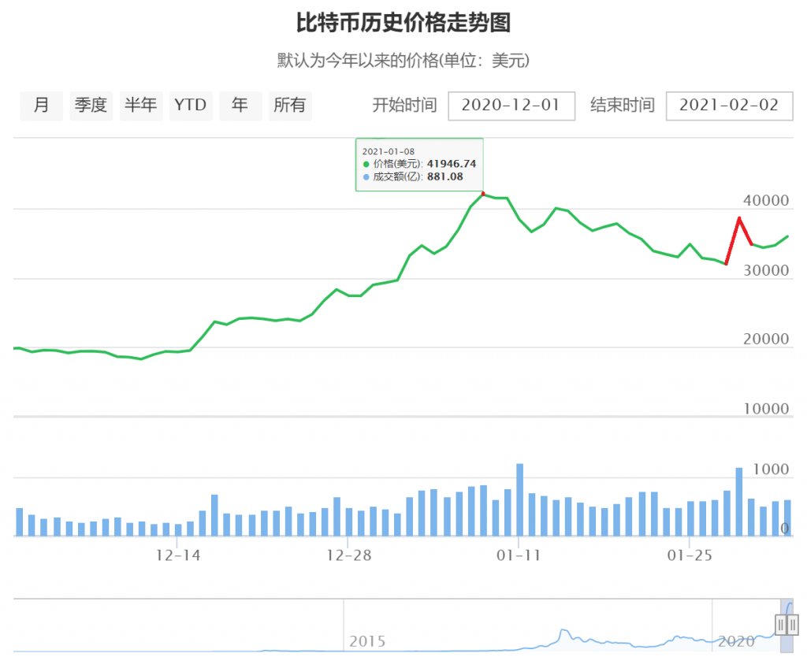The height and width of the screenshot is (672, 807).
Task: Click the 2020 label in the navigator
Action: (735, 641)
